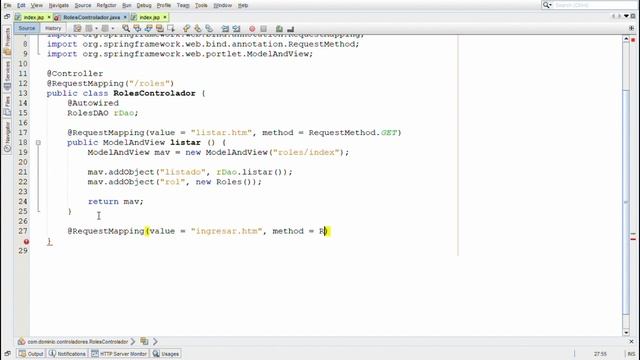Collapse the listar method code fold
This screenshot has height=360, width=640.
[x=38, y=142]
